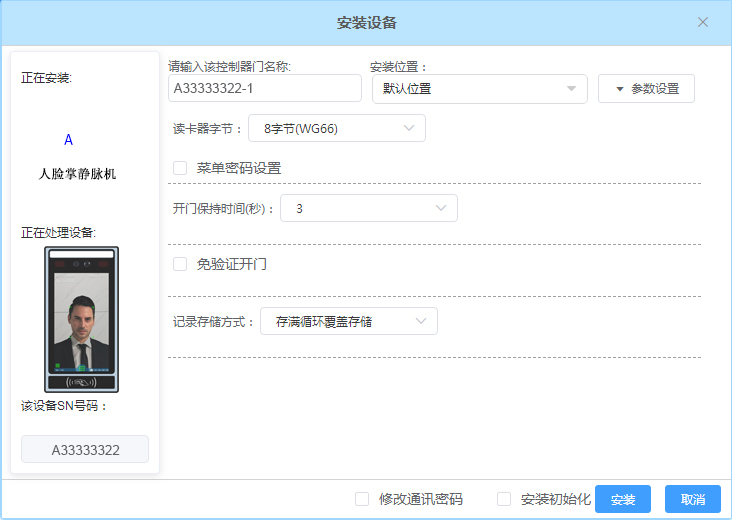Click the face recognition device thumbnail
The height and width of the screenshot is (520, 732).
coord(82,320)
